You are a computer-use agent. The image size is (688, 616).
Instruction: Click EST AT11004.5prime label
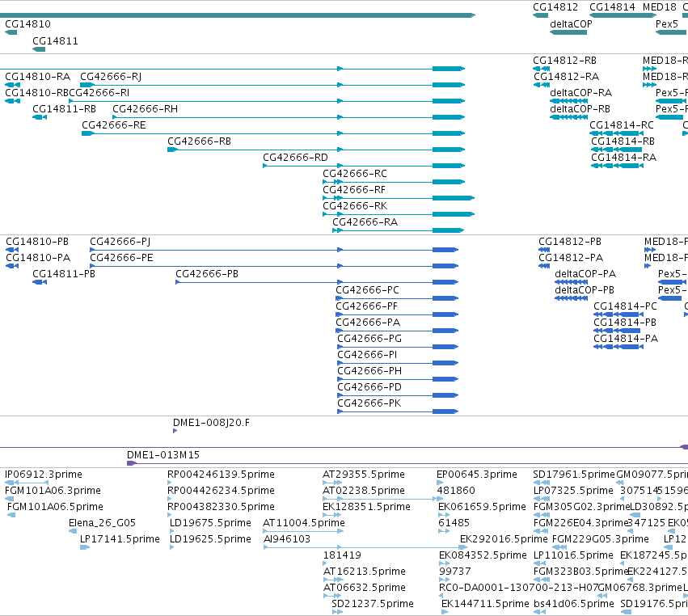[304, 523]
